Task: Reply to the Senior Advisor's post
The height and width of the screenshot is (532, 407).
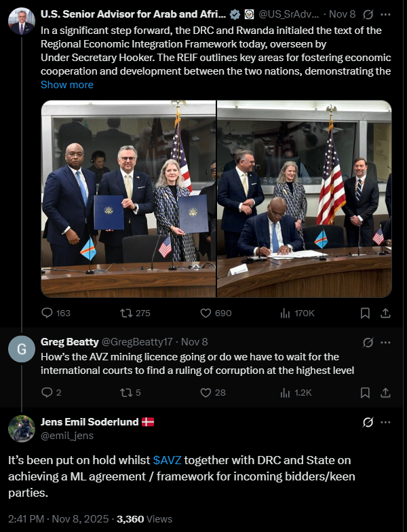Action: (x=47, y=313)
